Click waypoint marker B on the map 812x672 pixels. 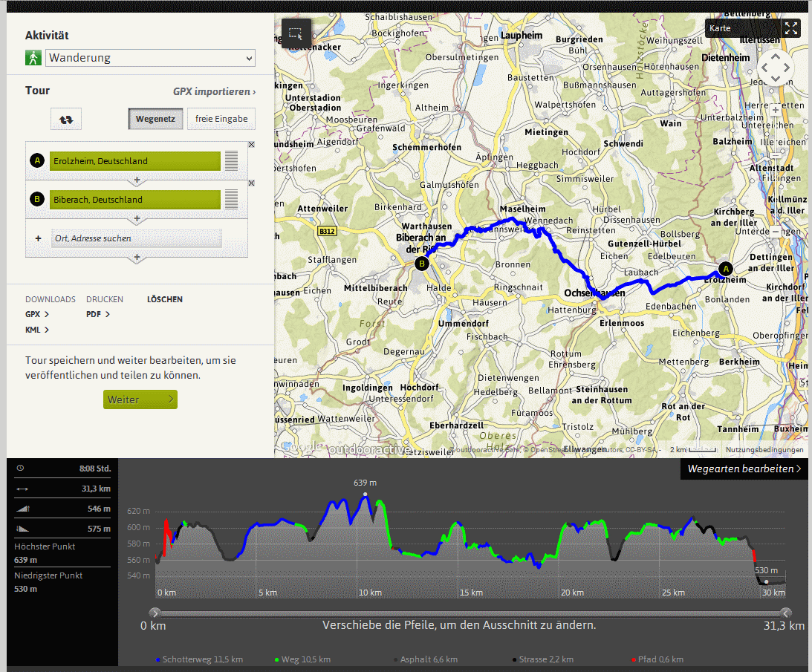pyautogui.click(x=422, y=263)
